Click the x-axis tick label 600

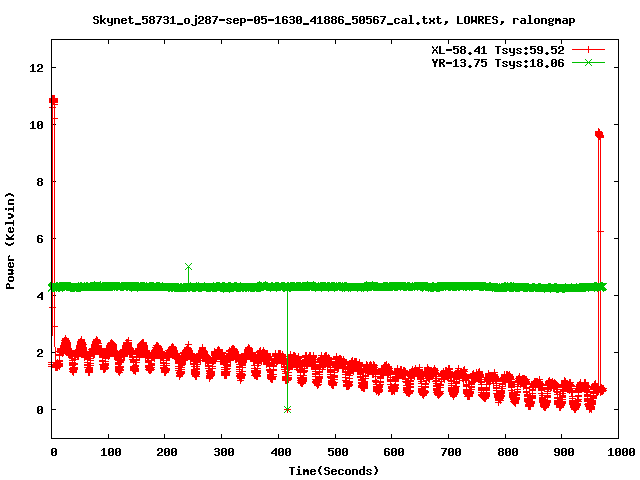pyautogui.click(x=394, y=452)
